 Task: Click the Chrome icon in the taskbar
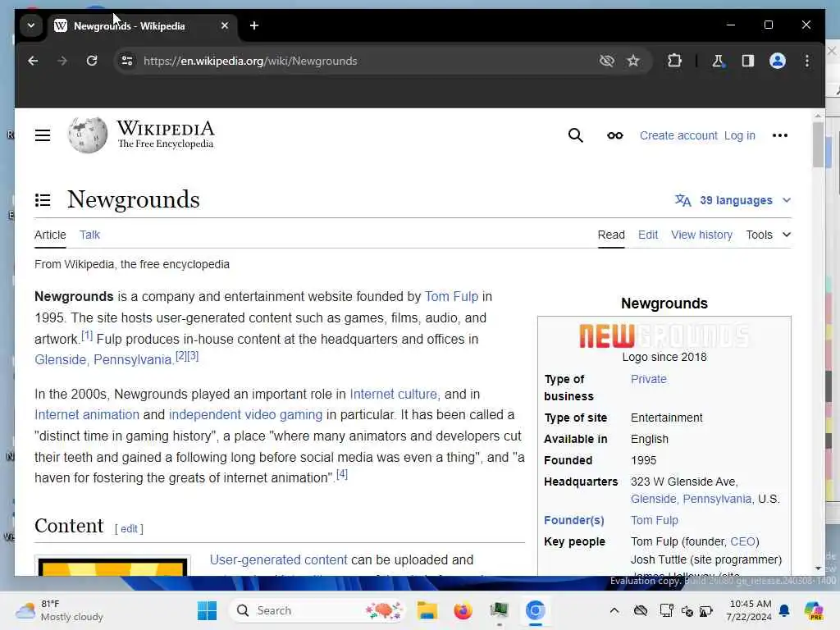point(535,610)
